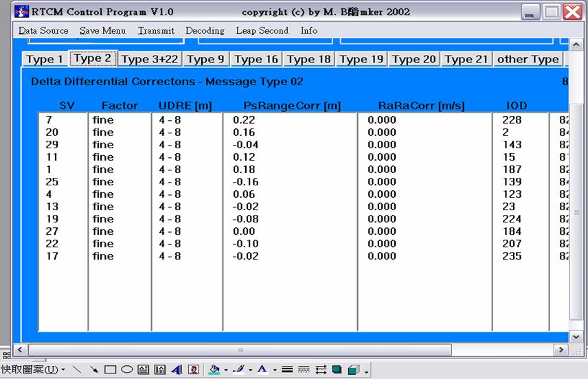This screenshot has width=588, height=379.
Task: Click the vertical scrollbar thumb
Action: [x=576, y=211]
